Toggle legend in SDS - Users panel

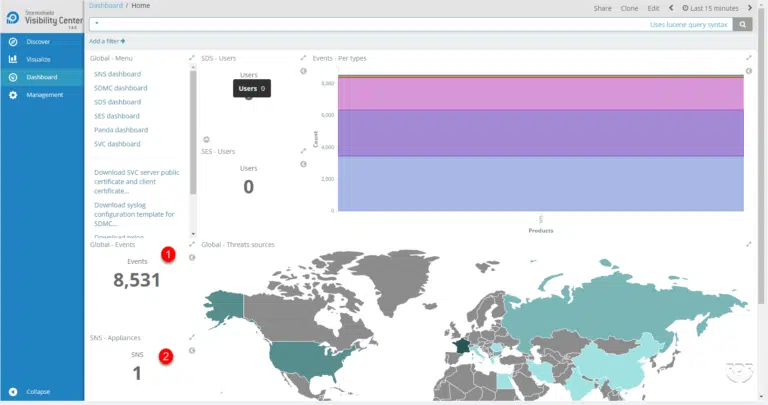coord(304,71)
